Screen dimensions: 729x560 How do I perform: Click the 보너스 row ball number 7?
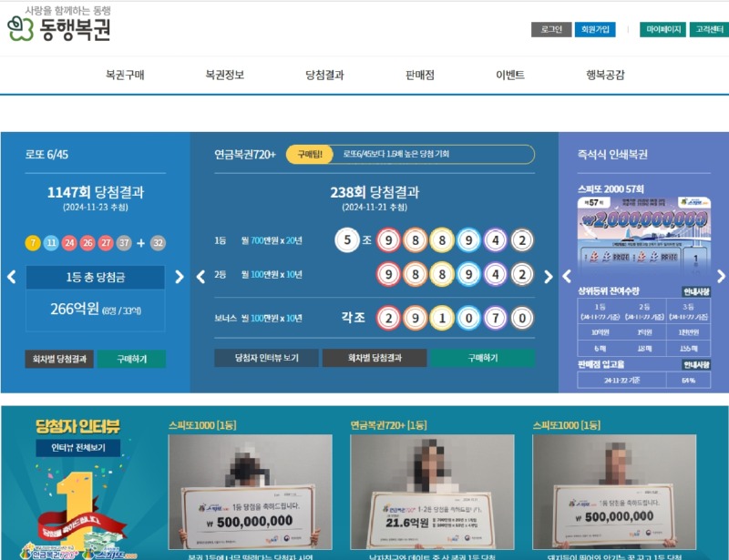496,318
